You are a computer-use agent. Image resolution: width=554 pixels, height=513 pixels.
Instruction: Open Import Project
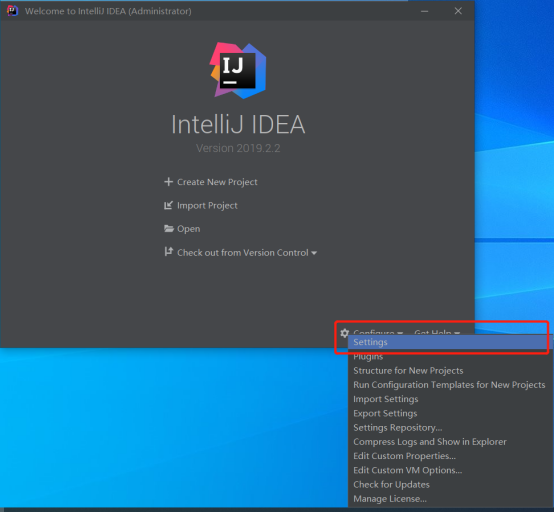207,206
